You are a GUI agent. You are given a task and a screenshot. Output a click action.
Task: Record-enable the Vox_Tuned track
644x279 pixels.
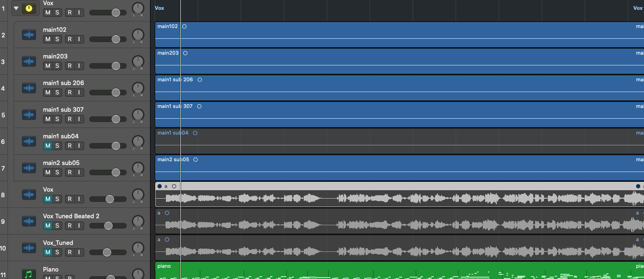[70, 252]
